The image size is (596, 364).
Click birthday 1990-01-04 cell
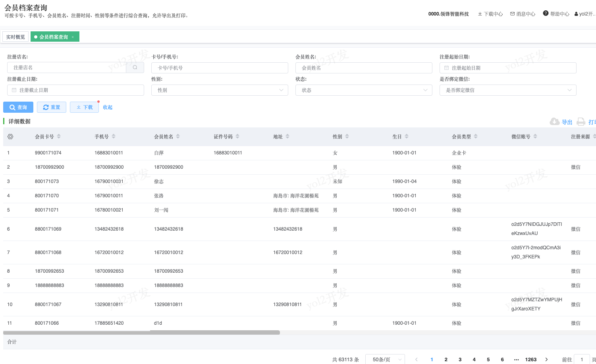coord(404,181)
